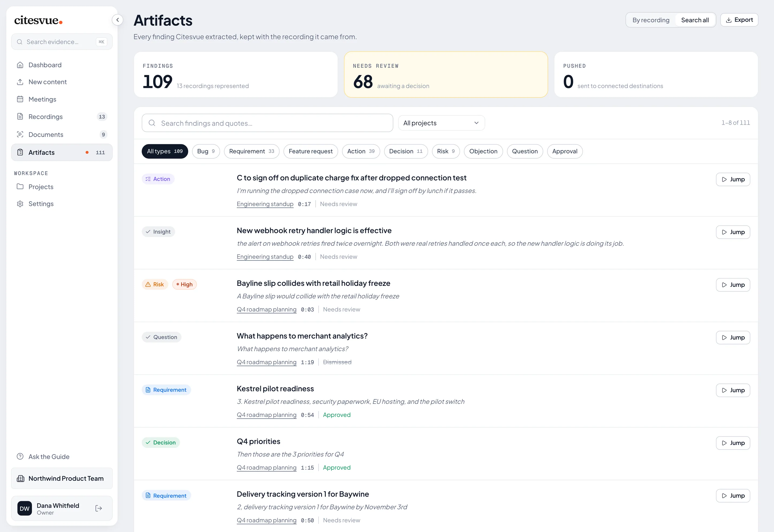This screenshot has width=774, height=532.
Task: Open Recordings list in sidebar
Action: (62, 117)
